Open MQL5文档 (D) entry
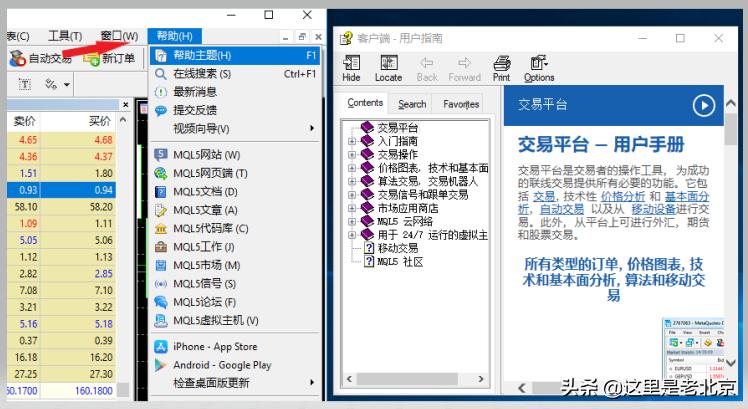This screenshot has height=409, width=748. [x=235, y=191]
